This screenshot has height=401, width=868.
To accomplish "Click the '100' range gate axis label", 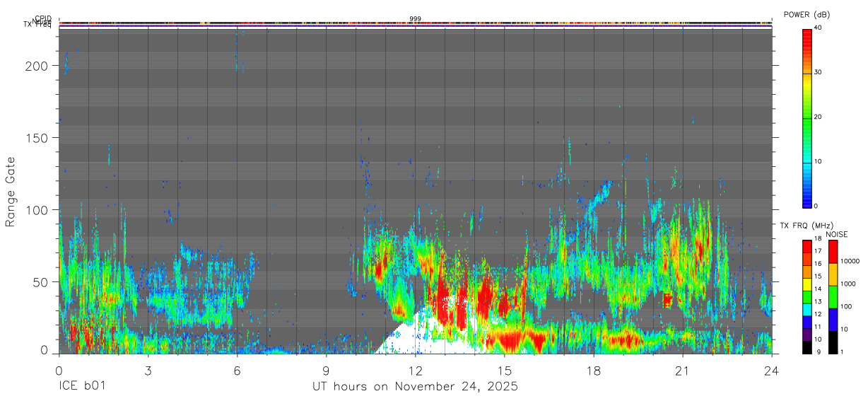I will pos(37,210).
